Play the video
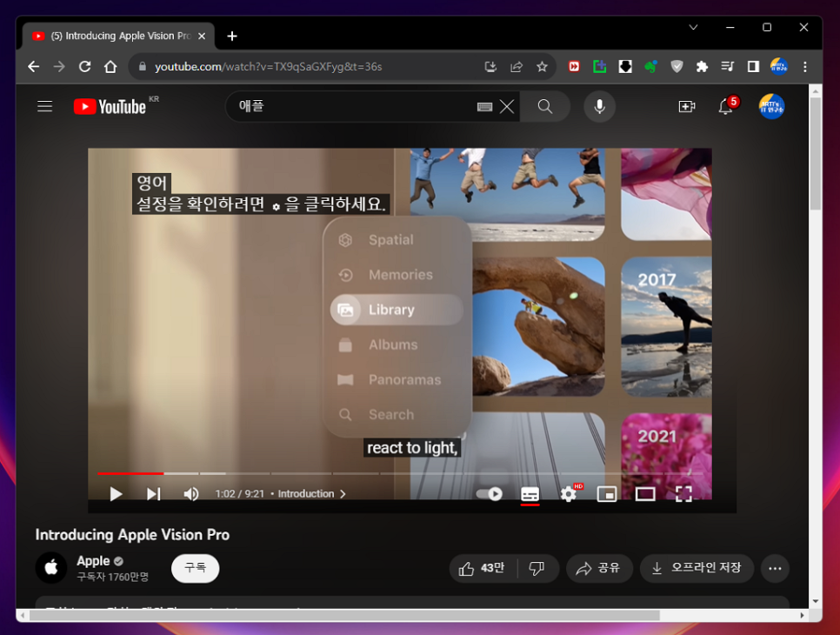This screenshot has width=840, height=635. 116,493
